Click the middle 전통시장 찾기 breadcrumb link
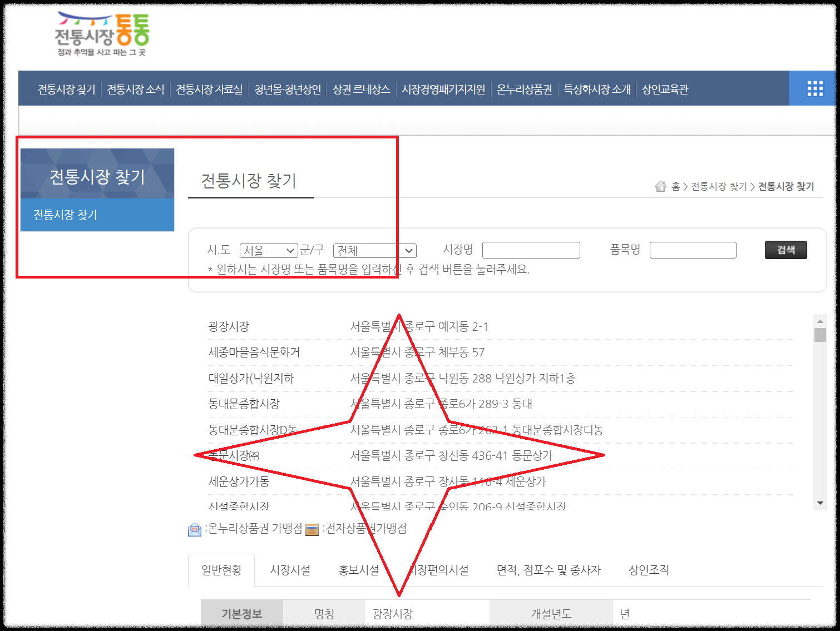840x631 pixels. tap(719, 187)
